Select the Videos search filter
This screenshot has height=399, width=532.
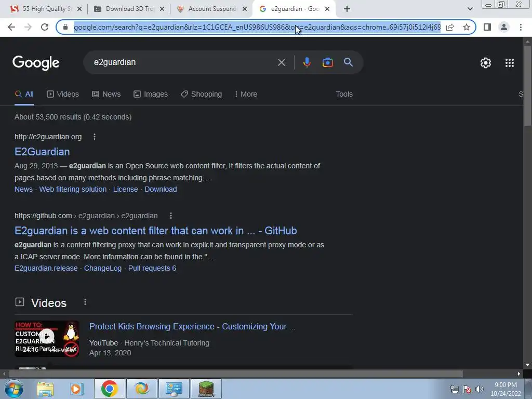click(63, 95)
